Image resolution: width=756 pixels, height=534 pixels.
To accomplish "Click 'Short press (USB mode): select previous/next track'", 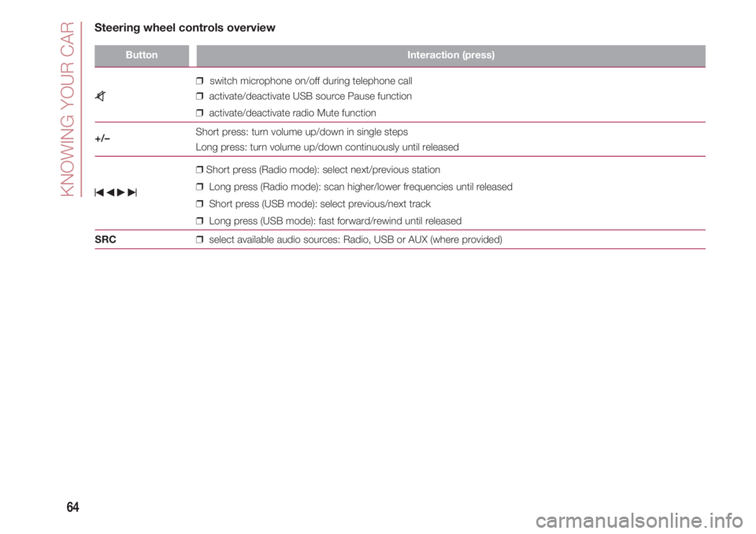I will (320, 203).
